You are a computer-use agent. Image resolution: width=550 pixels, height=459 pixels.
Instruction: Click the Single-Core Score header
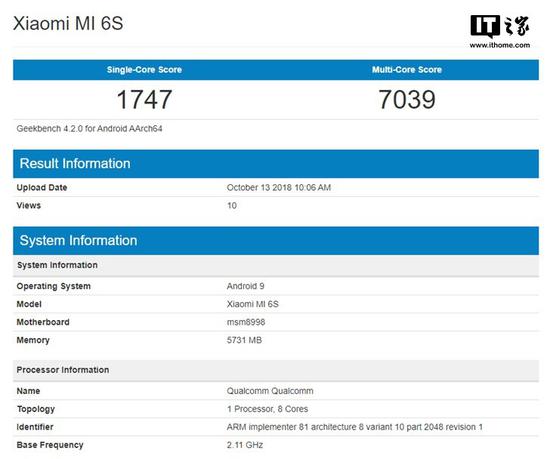click(x=144, y=69)
